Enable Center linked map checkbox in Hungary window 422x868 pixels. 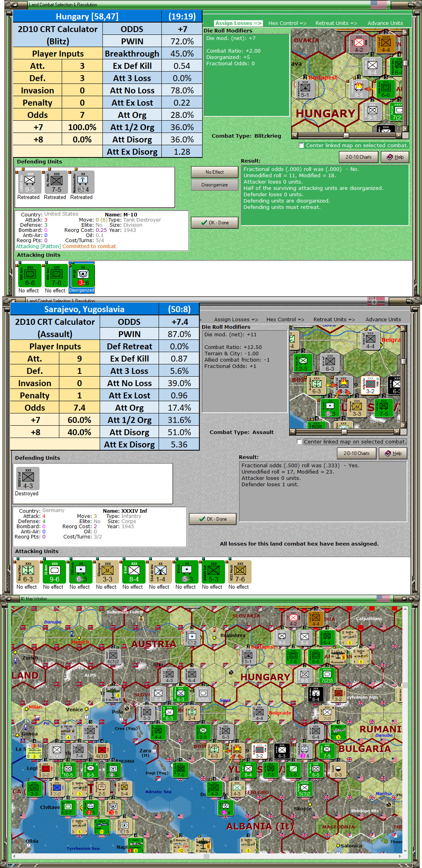pos(301,146)
